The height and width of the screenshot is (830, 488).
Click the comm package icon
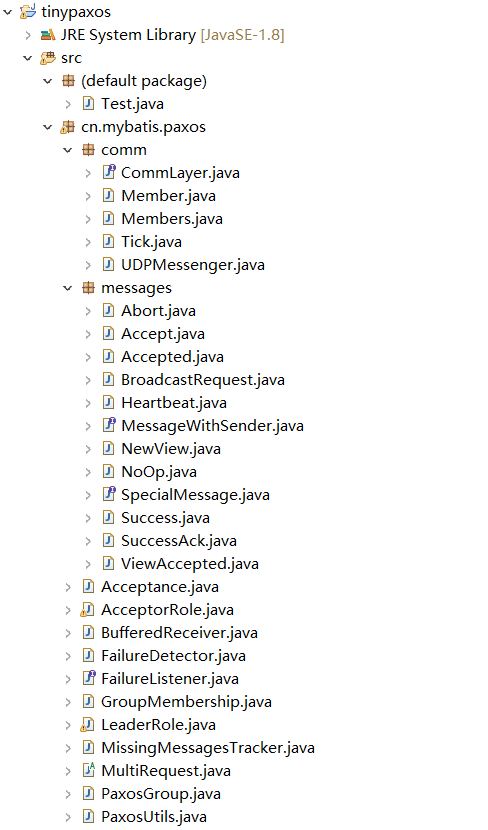[88, 150]
